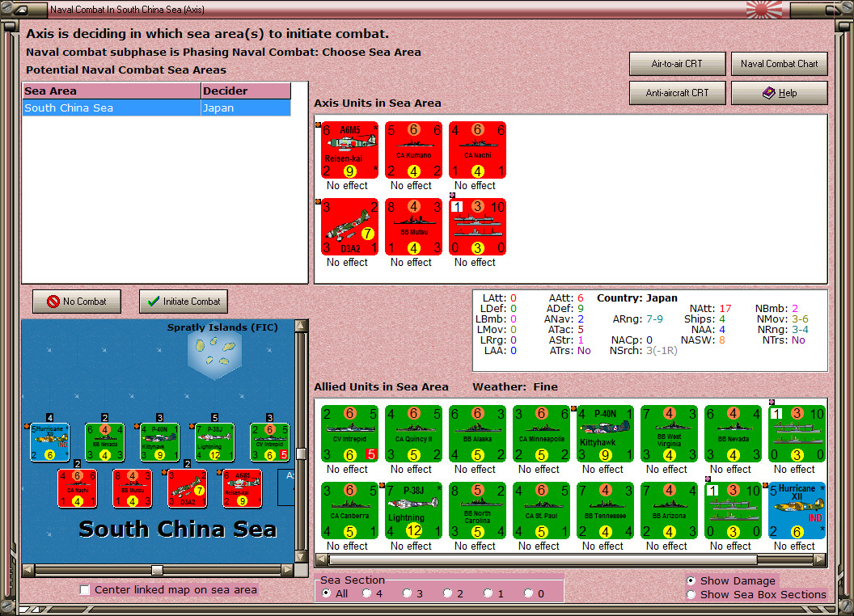Click Allied units scrollbar left arrow

[x=323, y=559]
